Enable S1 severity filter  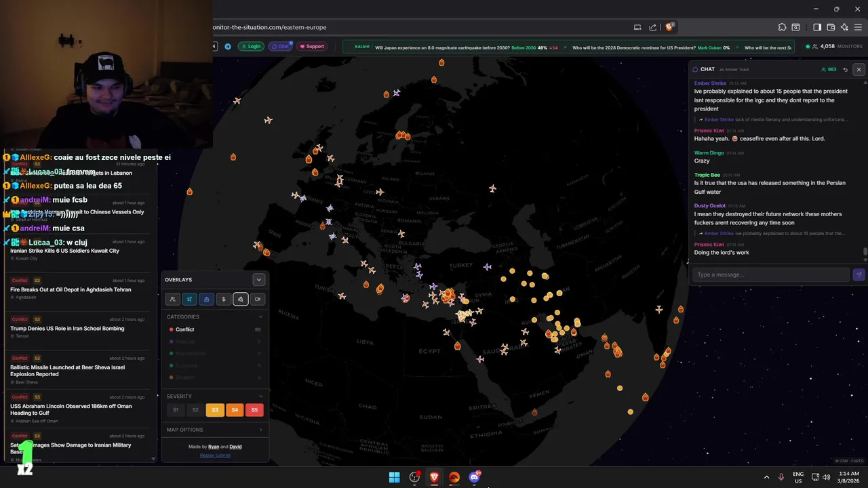click(176, 410)
